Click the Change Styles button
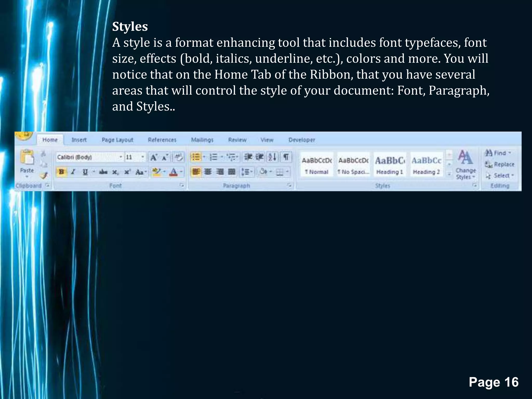The image size is (532, 399). click(x=465, y=165)
